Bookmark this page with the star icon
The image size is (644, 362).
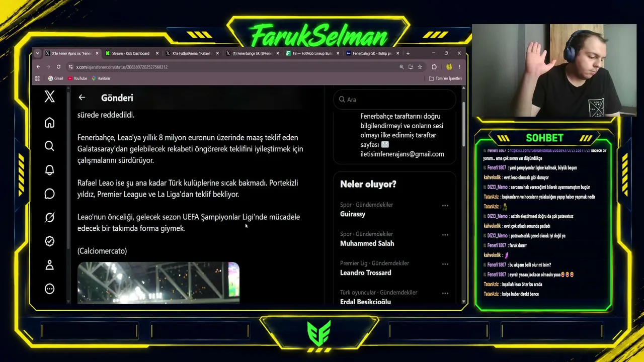click(420, 67)
